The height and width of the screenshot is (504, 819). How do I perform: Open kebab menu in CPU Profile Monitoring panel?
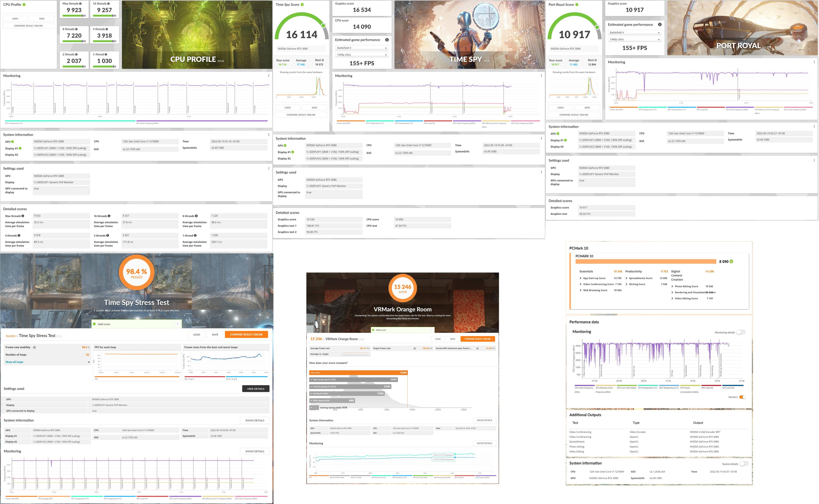pos(269,76)
